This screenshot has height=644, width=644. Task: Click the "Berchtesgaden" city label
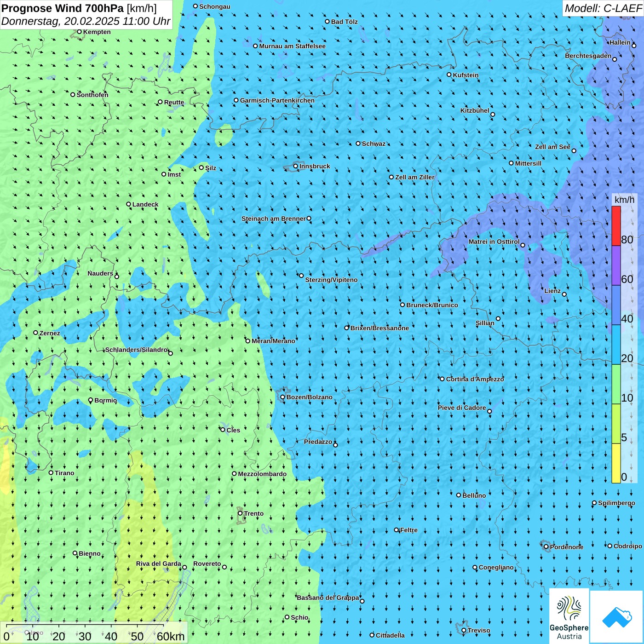coord(588,56)
